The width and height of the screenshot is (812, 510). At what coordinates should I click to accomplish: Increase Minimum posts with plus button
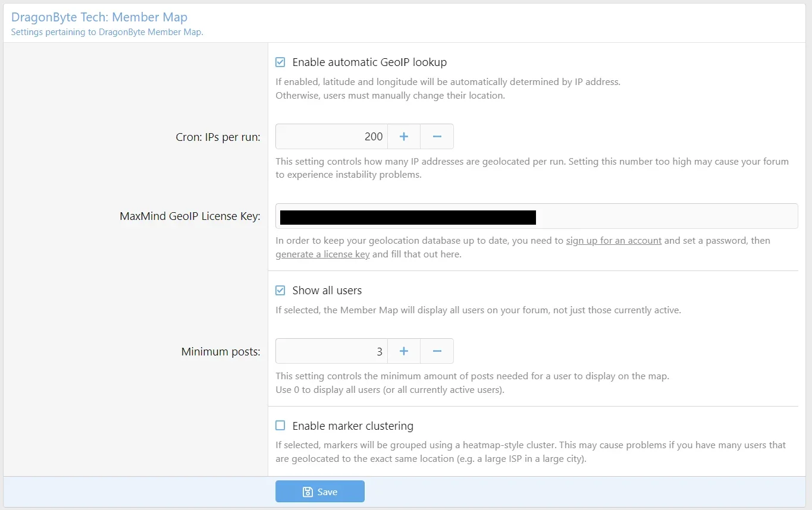(404, 351)
